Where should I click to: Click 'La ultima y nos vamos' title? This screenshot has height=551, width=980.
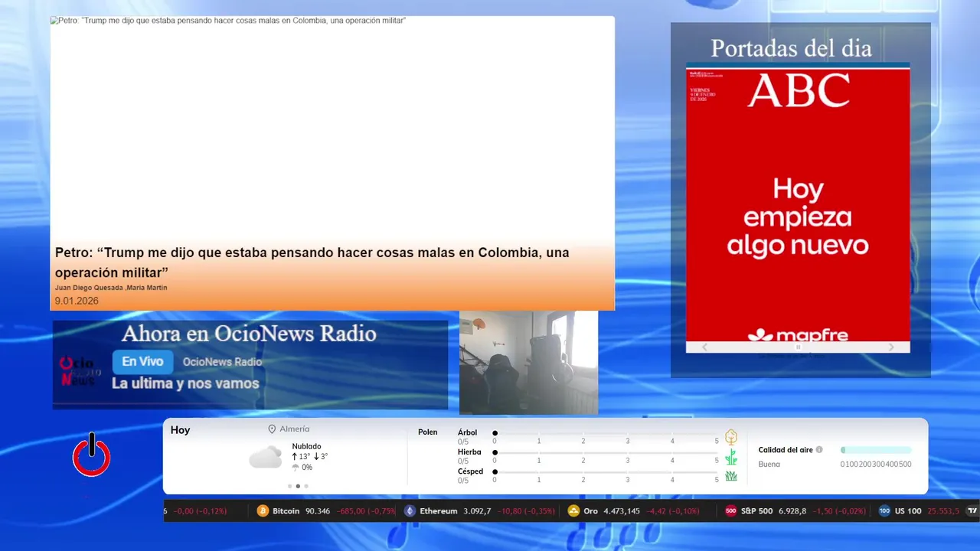pos(185,383)
